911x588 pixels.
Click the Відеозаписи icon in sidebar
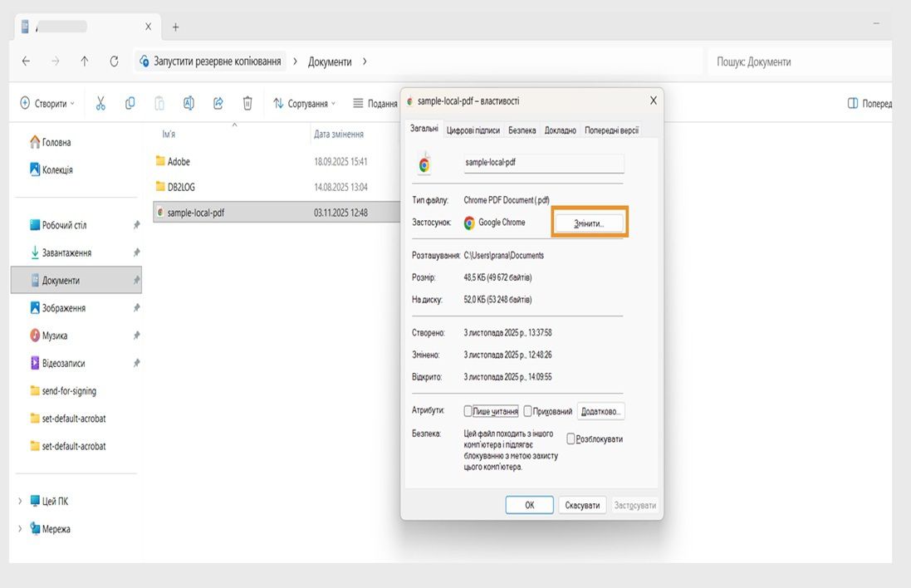(35, 363)
